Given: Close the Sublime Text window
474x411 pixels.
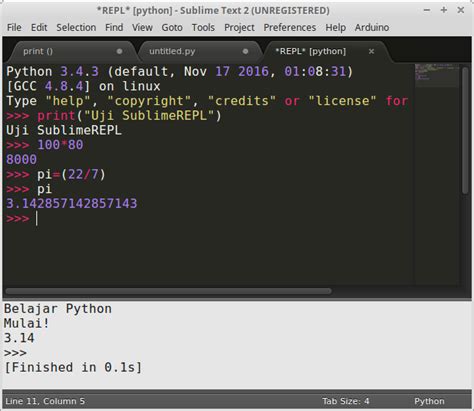Looking at the screenshot, I should 461,10.
